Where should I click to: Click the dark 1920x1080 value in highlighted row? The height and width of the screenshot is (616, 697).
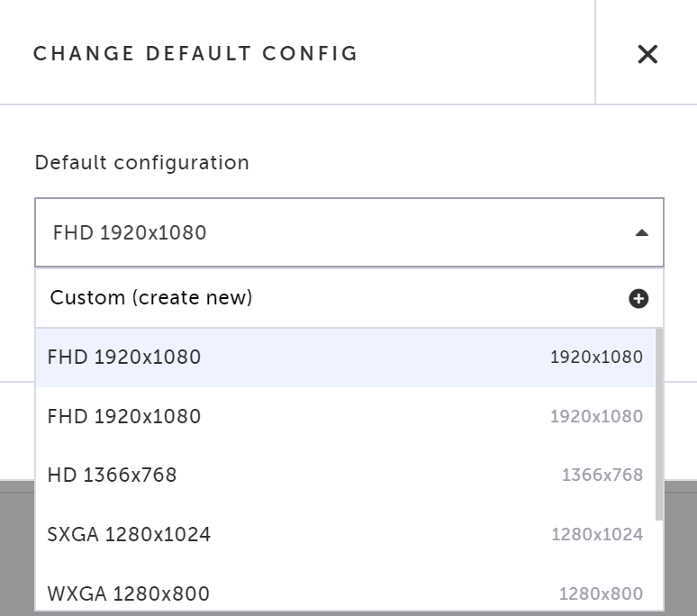tap(596, 358)
